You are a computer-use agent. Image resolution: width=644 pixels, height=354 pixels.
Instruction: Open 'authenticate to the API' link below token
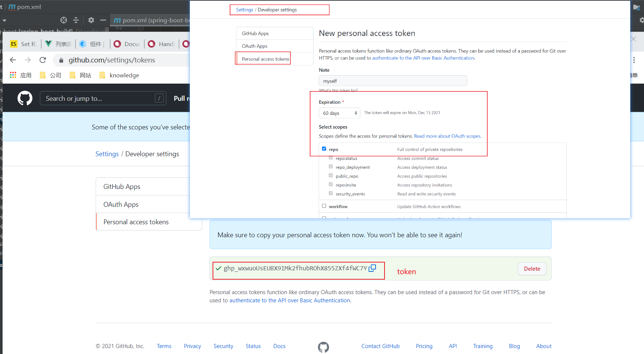[x=290, y=300]
